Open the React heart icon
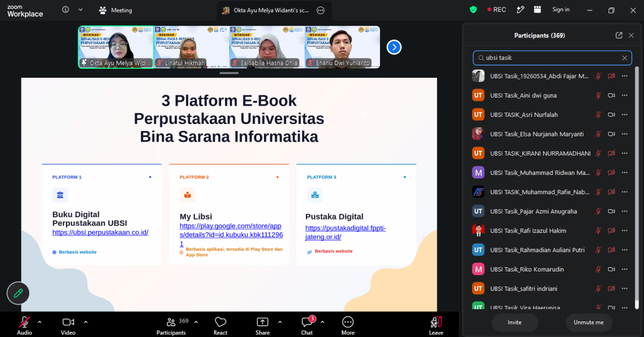The width and height of the screenshot is (644, 337). pyautogui.click(x=220, y=322)
